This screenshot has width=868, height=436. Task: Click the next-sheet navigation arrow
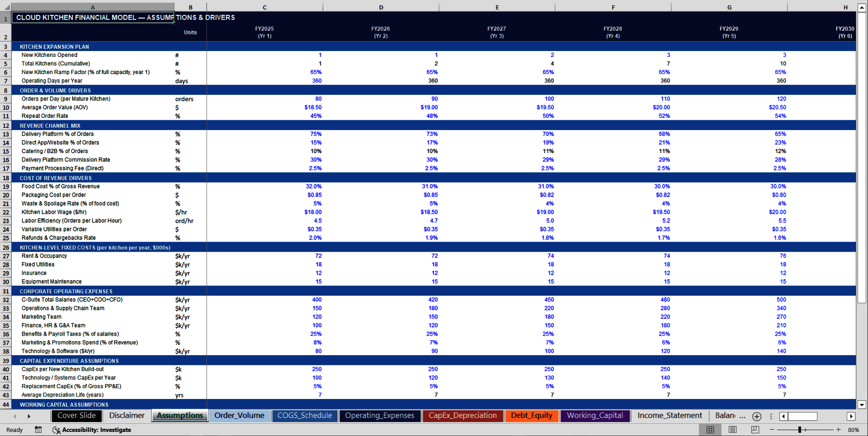tap(29, 416)
